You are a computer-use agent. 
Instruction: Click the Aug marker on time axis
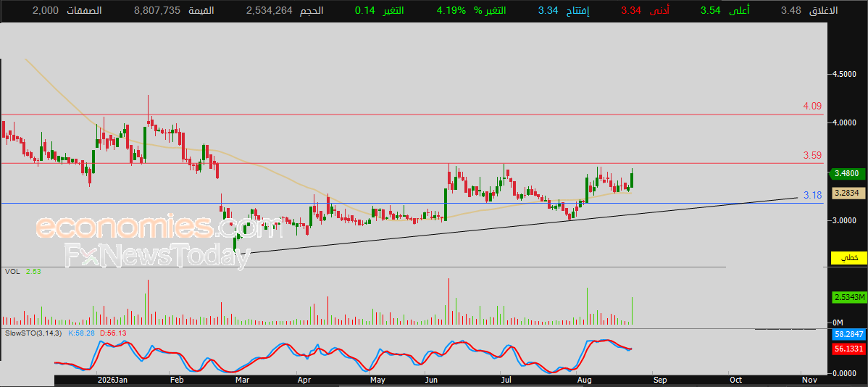[x=583, y=380]
